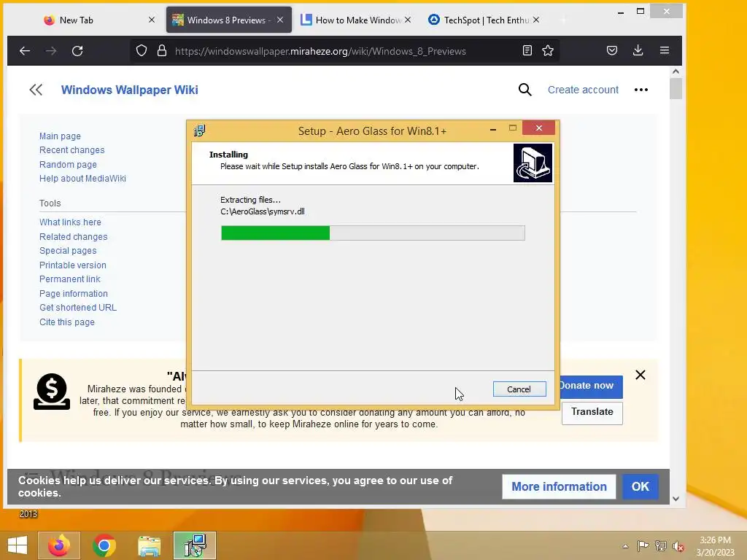This screenshot has height=560, width=747.
Task: Open Recent changes link
Action: 72,150
